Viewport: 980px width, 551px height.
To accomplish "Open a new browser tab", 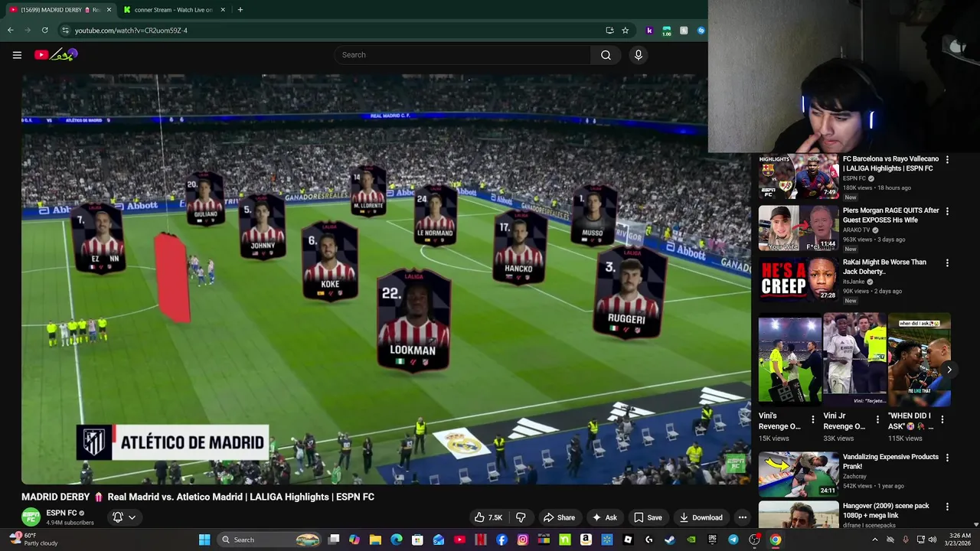I will [x=240, y=10].
